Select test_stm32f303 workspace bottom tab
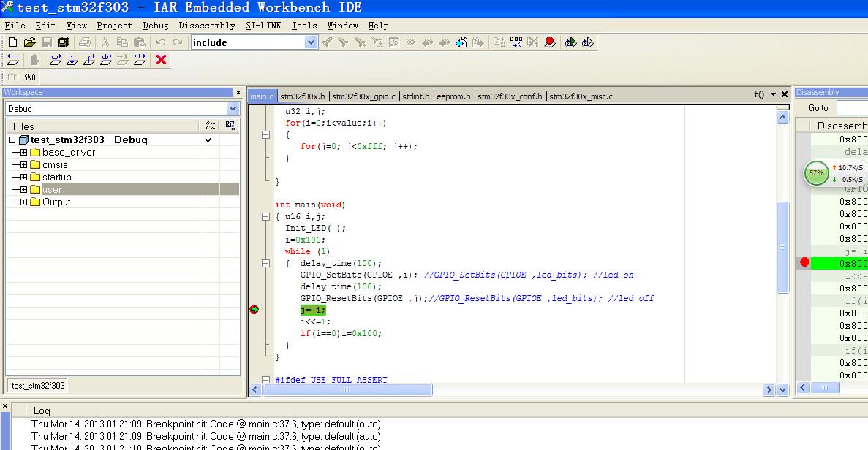 point(38,385)
